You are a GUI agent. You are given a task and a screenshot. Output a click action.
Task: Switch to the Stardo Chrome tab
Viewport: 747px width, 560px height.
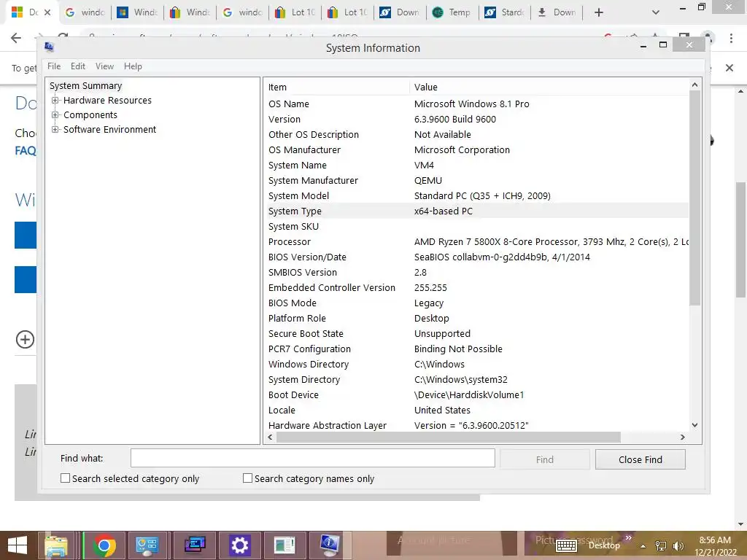505,12
